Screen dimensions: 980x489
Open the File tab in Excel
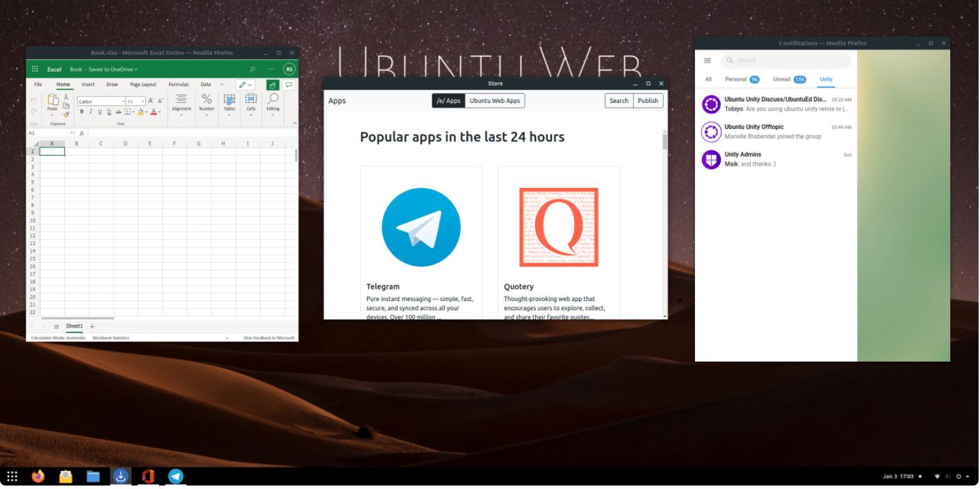[x=38, y=85]
